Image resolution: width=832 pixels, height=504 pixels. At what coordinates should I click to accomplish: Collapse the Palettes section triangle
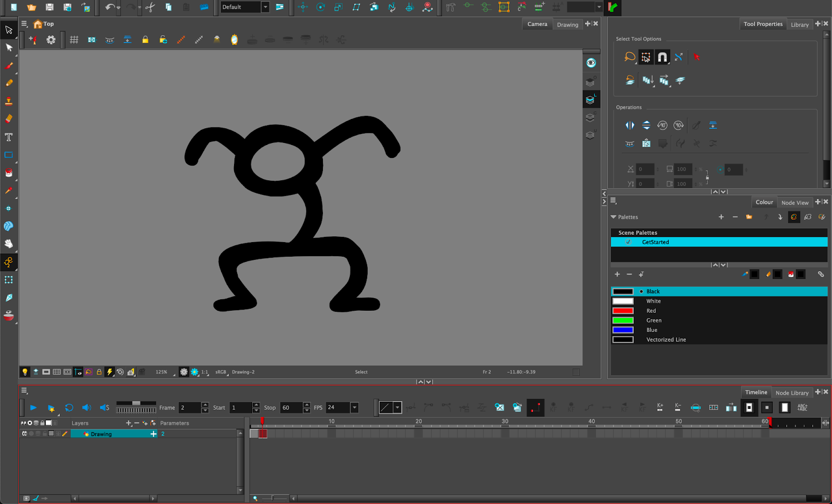click(614, 217)
